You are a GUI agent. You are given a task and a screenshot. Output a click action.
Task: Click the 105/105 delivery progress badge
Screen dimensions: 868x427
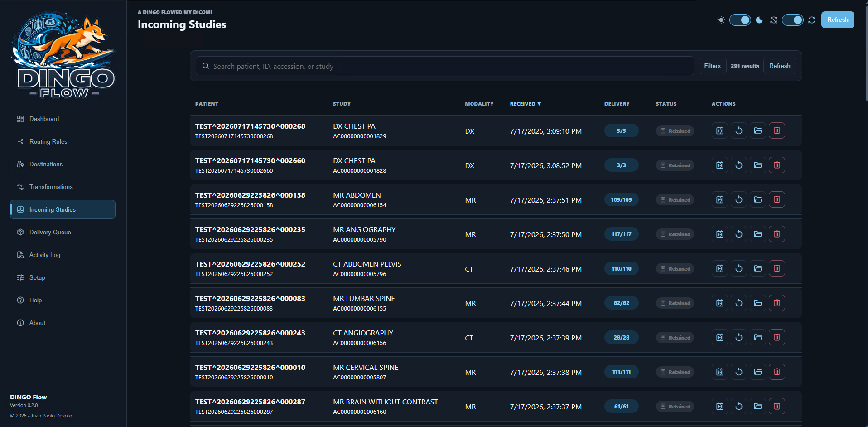point(622,199)
